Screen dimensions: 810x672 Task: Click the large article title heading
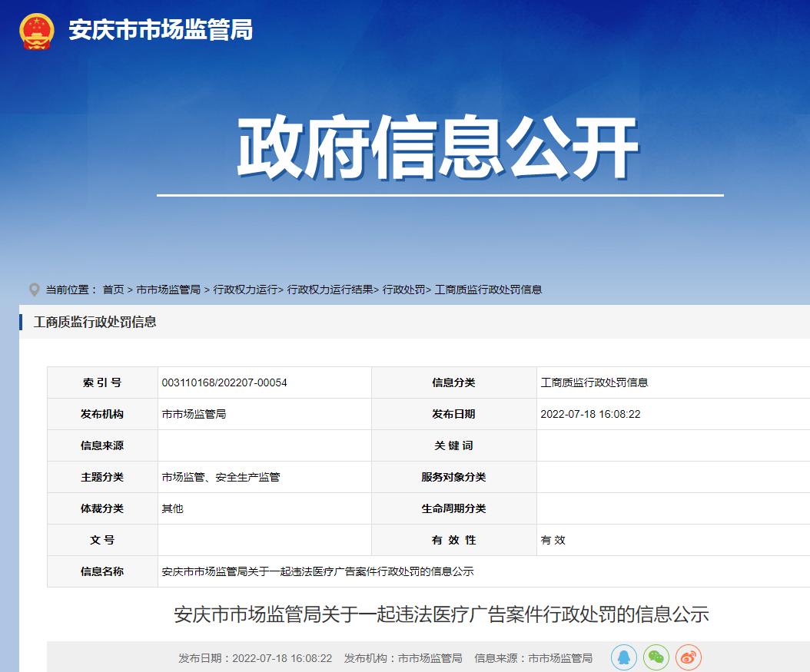point(441,614)
